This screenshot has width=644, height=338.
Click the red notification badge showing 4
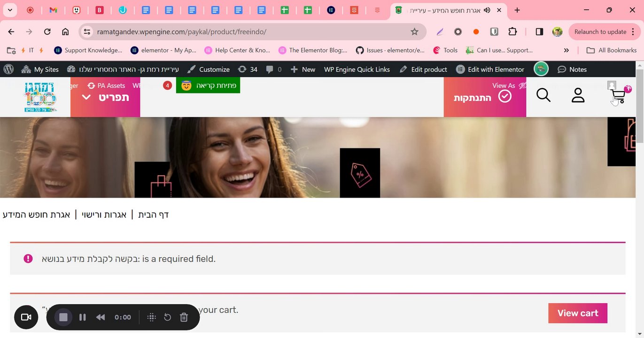click(167, 85)
